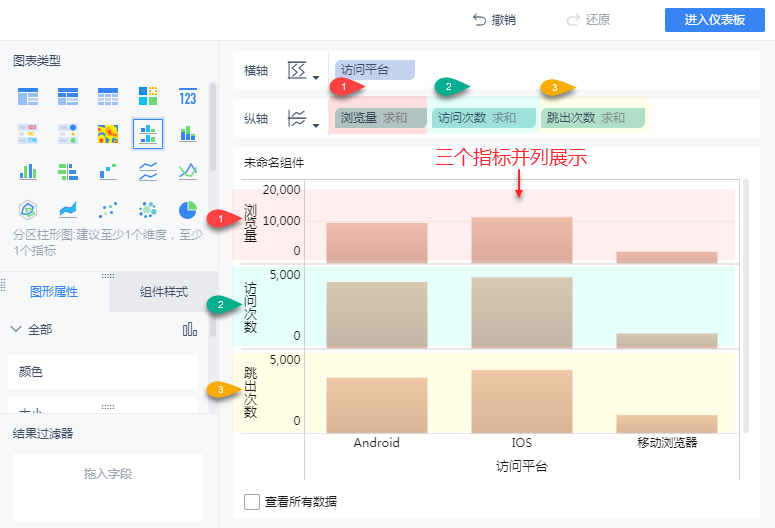The image size is (775, 528).
Task: Choose the area chart type icon
Action: 68,210
